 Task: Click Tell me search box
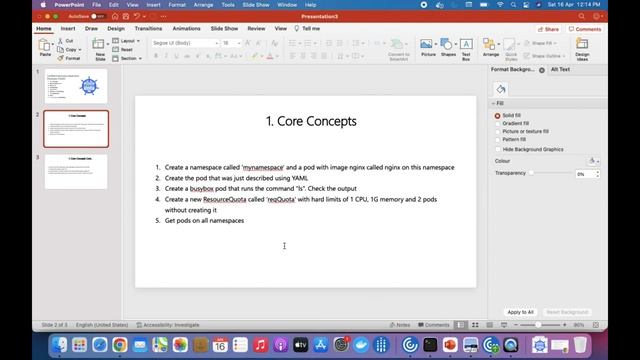pyautogui.click(x=307, y=29)
